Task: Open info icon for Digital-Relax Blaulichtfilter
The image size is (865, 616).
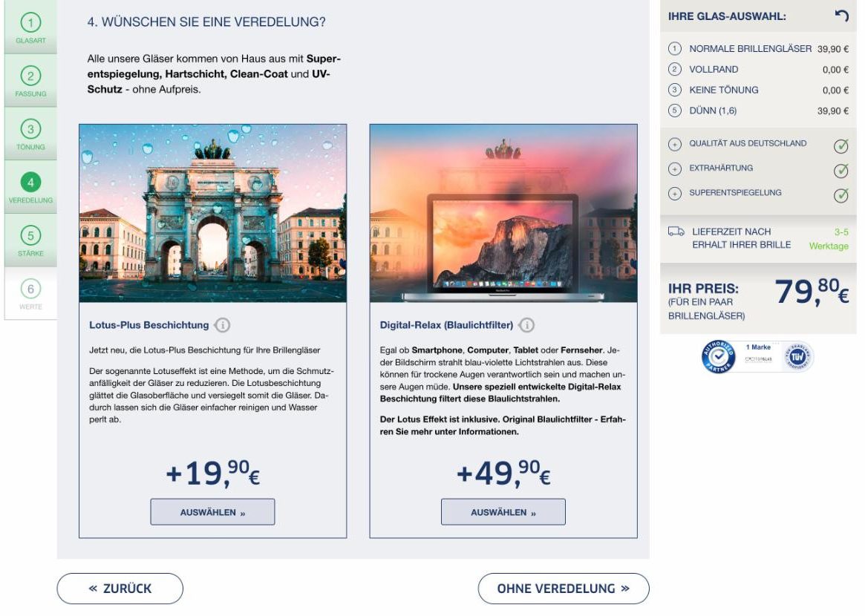Action: point(527,325)
